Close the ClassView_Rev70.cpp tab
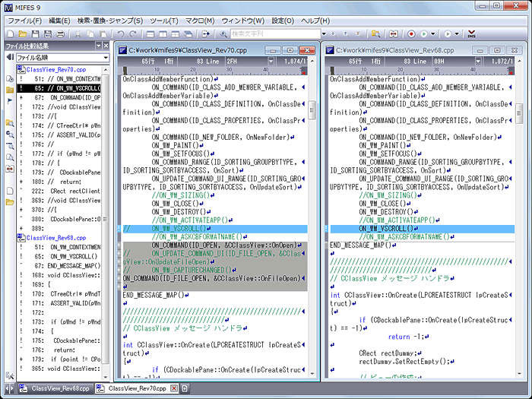Image resolution: width=532 pixels, height=399 pixels. tap(174, 388)
